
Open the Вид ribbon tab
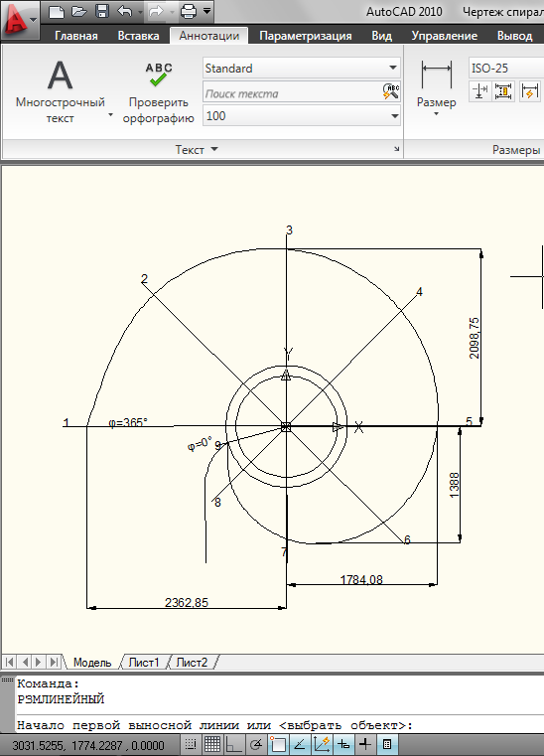pyautogui.click(x=381, y=36)
